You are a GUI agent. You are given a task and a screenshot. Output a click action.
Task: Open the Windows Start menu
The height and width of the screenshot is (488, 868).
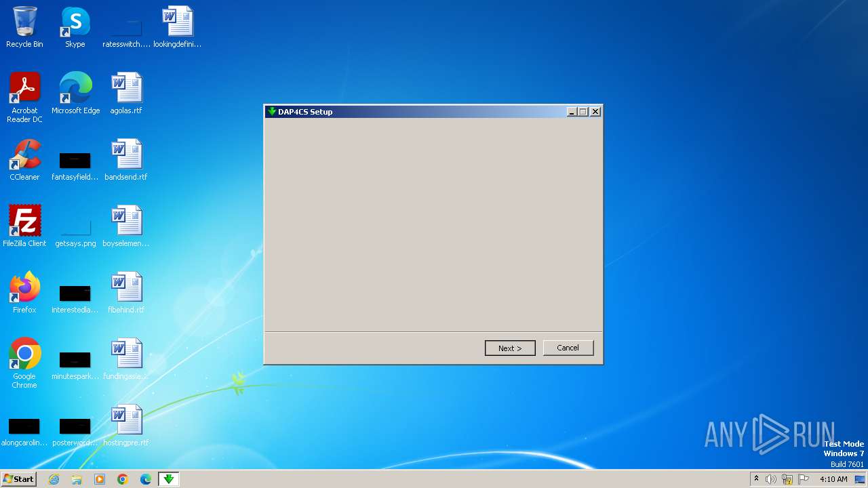[x=18, y=479]
